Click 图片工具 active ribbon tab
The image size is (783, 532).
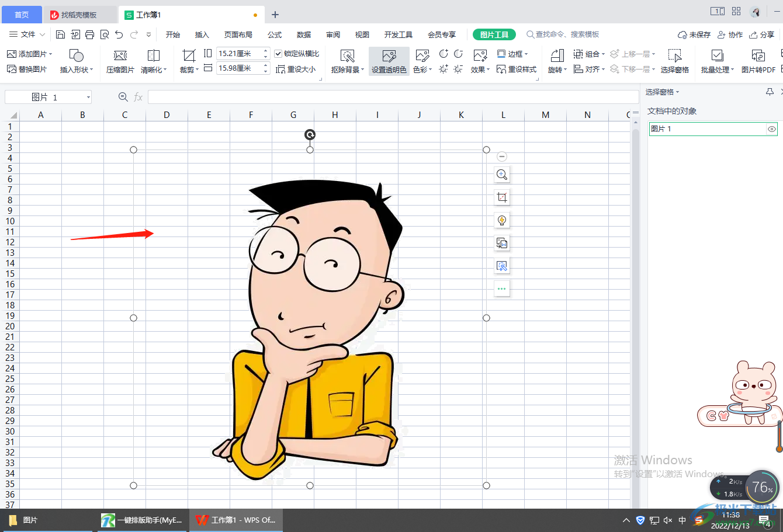[x=494, y=34]
